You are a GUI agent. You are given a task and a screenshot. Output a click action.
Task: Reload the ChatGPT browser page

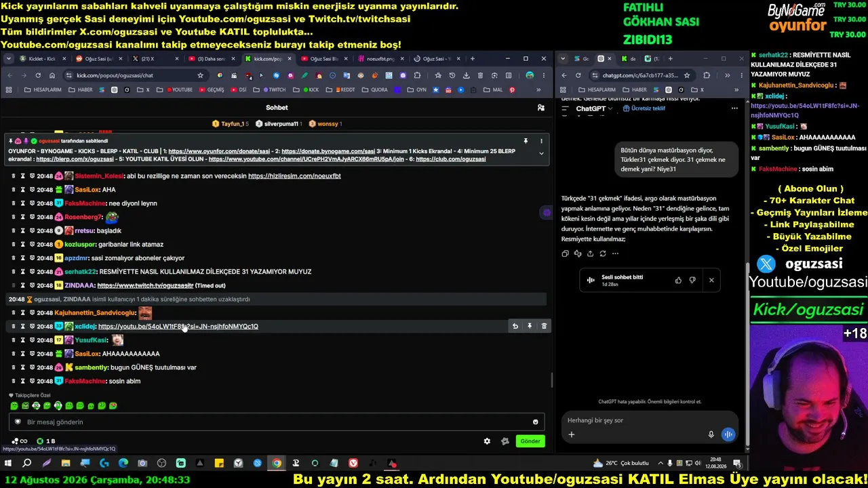[578, 75]
